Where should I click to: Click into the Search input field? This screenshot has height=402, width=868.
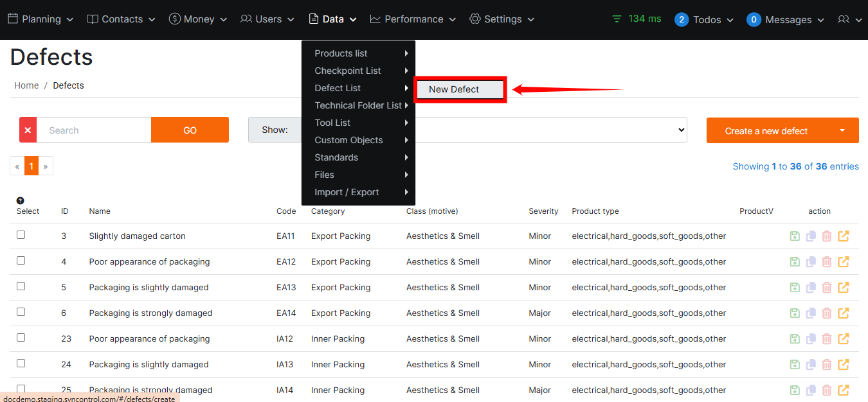pyautogui.click(x=94, y=130)
